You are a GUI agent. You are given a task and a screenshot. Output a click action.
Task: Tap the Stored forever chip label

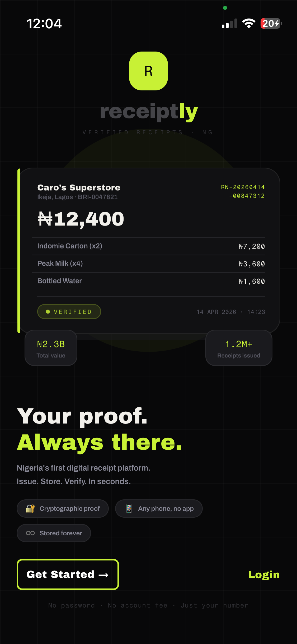click(x=61, y=533)
